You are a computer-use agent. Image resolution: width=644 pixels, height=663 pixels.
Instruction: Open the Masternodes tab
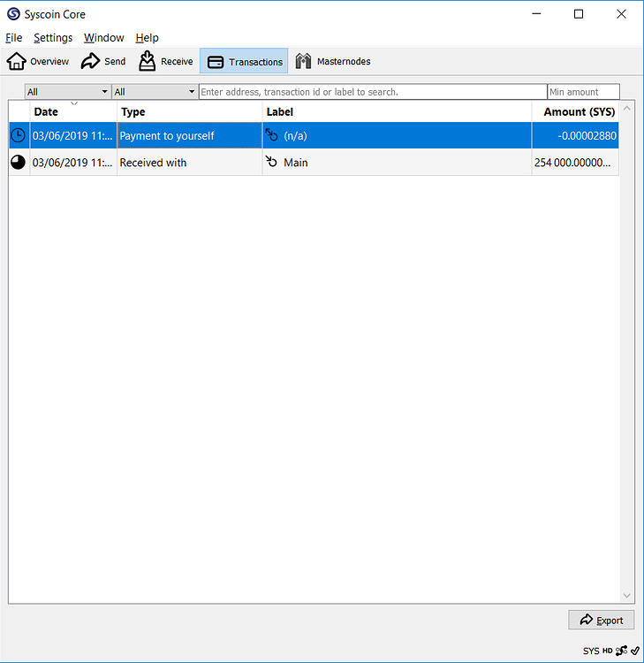pos(333,61)
